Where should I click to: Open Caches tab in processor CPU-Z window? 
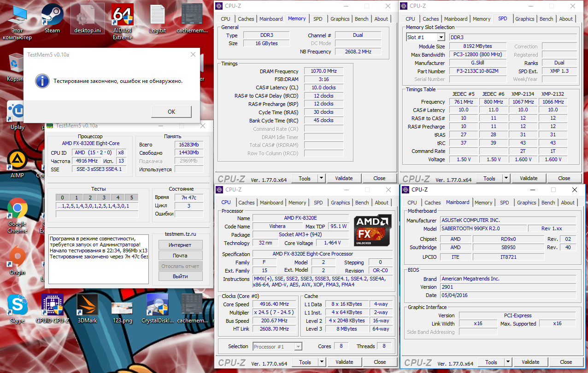tap(247, 203)
